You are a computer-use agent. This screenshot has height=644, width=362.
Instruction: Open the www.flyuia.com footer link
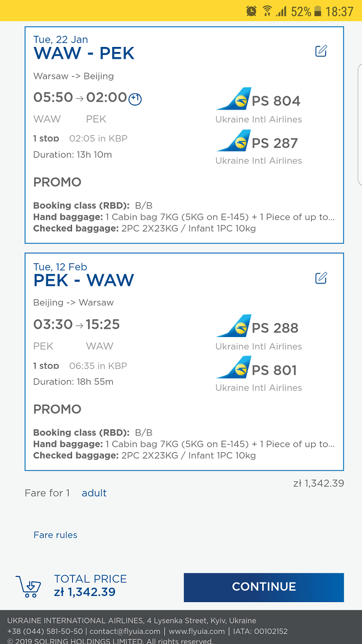tap(196, 632)
